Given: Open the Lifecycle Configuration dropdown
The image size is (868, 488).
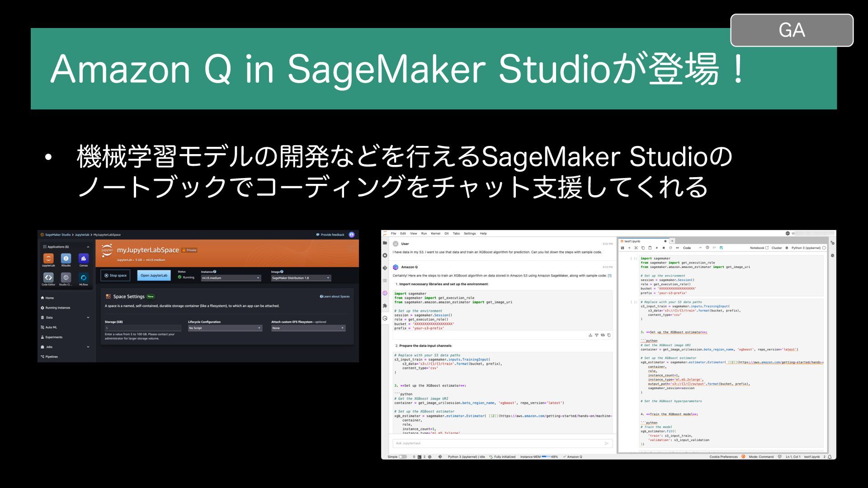Looking at the screenshot, I should (225, 328).
